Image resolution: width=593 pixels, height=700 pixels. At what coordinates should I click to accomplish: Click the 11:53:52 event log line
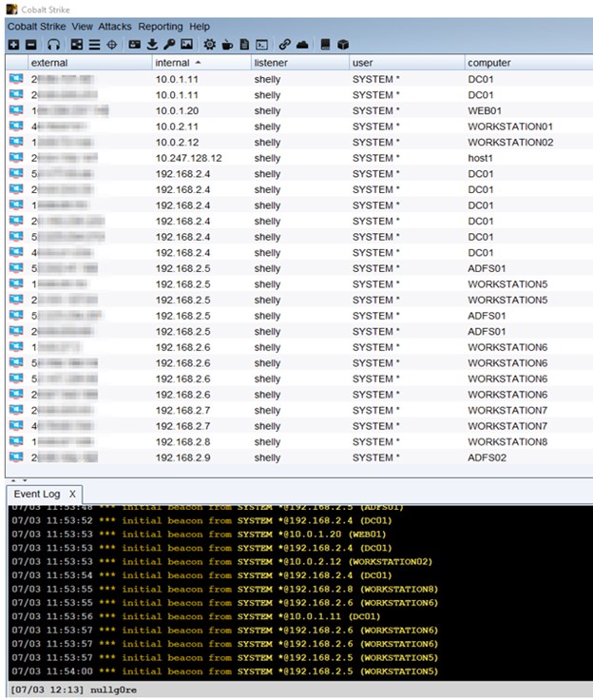pyautogui.click(x=201, y=520)
